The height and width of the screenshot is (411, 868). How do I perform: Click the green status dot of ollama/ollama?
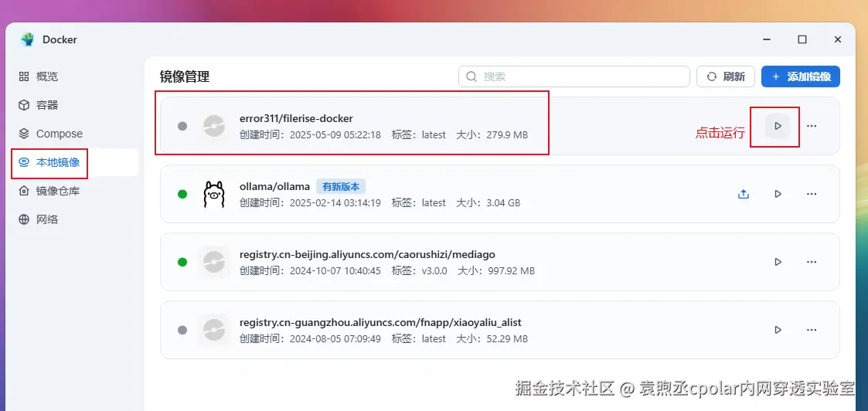click(182, 194)
